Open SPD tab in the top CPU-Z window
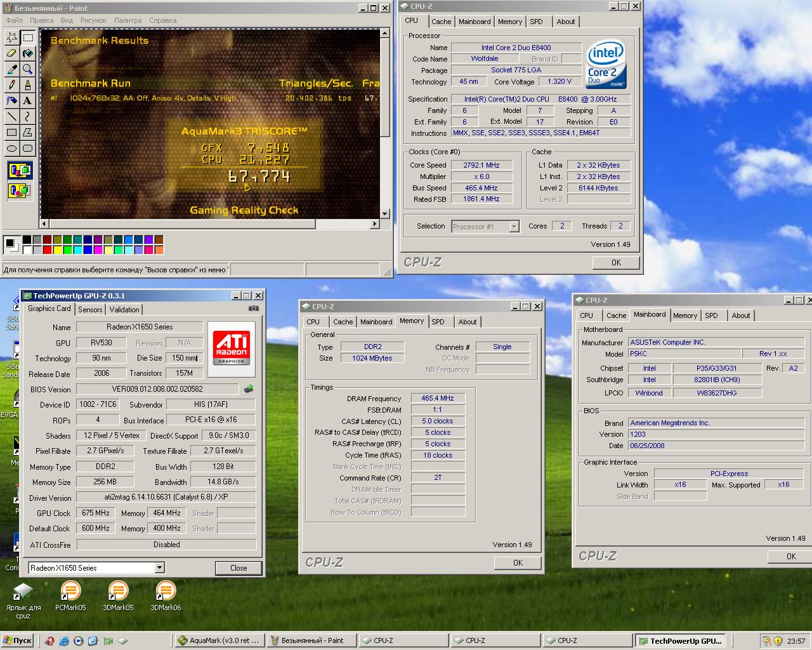812x650 pixels. pyautogui.click(x=537, y=22)
